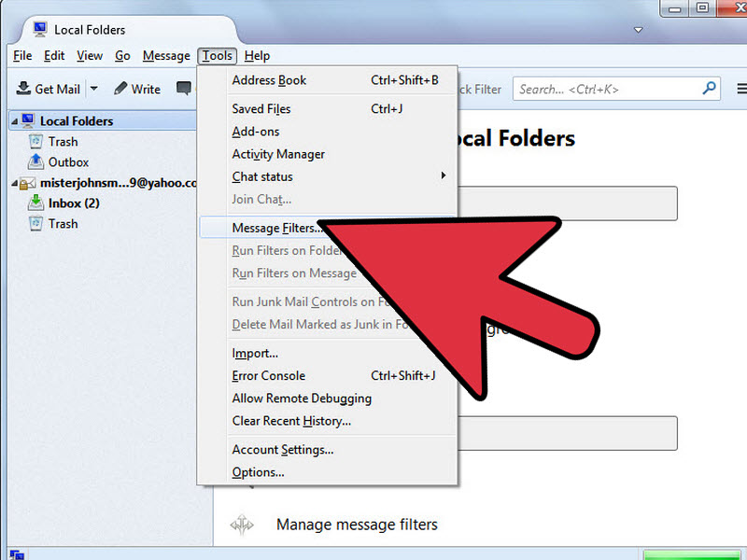
Task: Click the Local Folders computer icon in tree
Action: pyautogui.click(x=28, y=120)
